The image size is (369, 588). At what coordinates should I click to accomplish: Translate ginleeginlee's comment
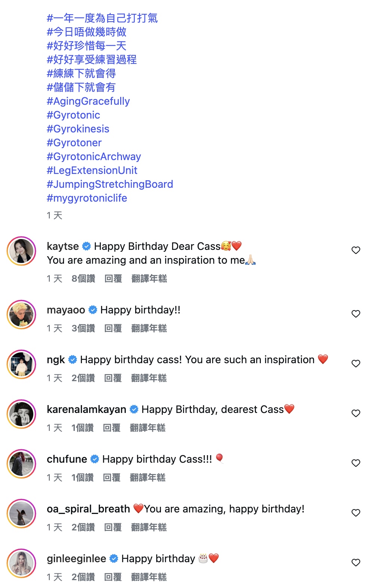coord(149,577)
